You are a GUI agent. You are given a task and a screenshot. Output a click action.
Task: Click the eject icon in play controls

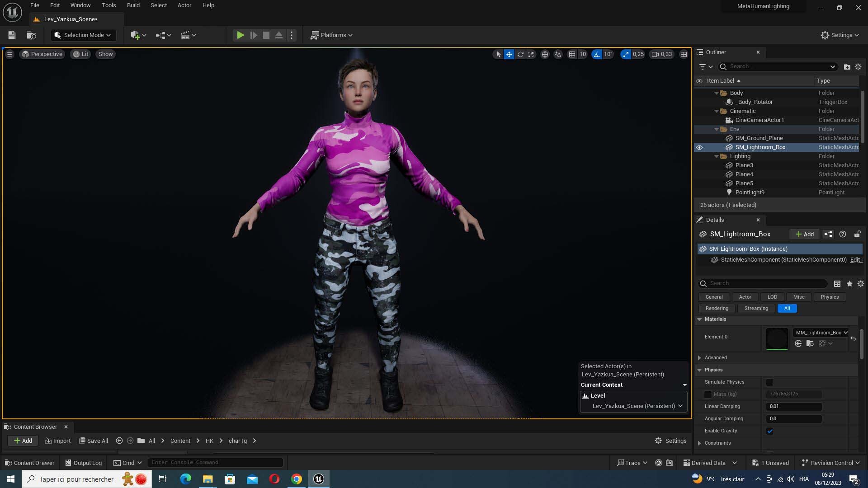point(279,35)
